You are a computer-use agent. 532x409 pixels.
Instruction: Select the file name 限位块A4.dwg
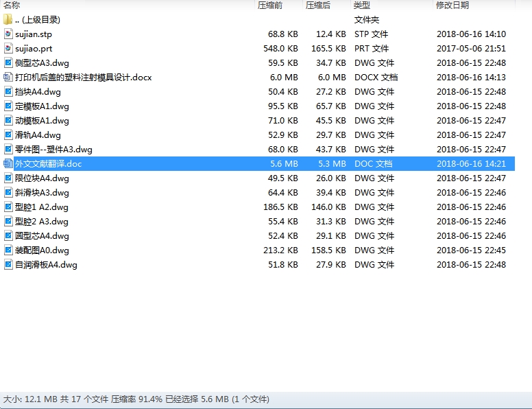point(42,178)
